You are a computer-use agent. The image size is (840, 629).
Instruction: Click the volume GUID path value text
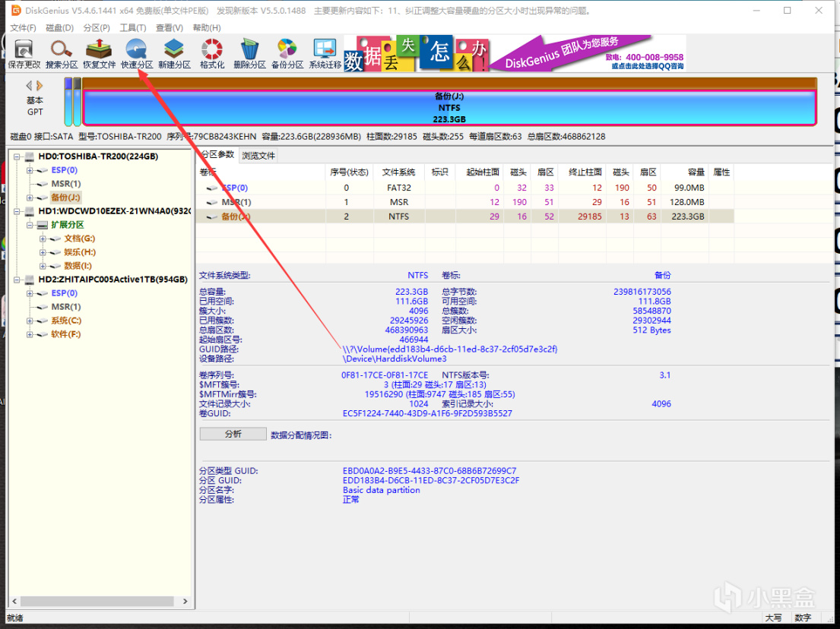point(450,349)
